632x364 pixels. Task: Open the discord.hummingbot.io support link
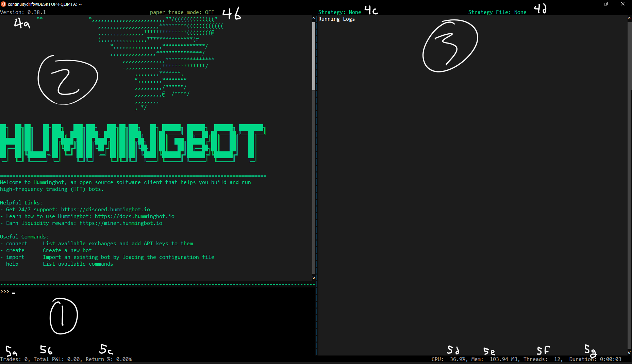coord(105,210)
